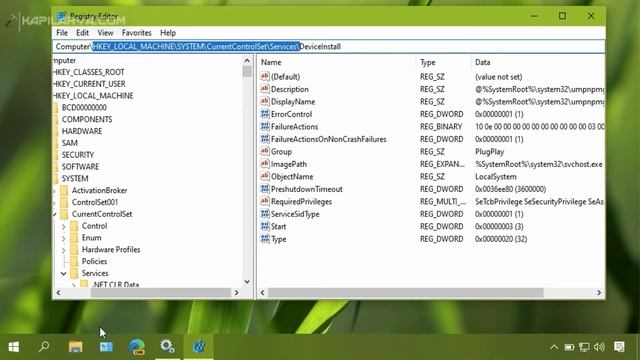Viewport: 640px width, 360px height.
Task: Click tree pane scroll up arrow
Action: tap(247, 60)
